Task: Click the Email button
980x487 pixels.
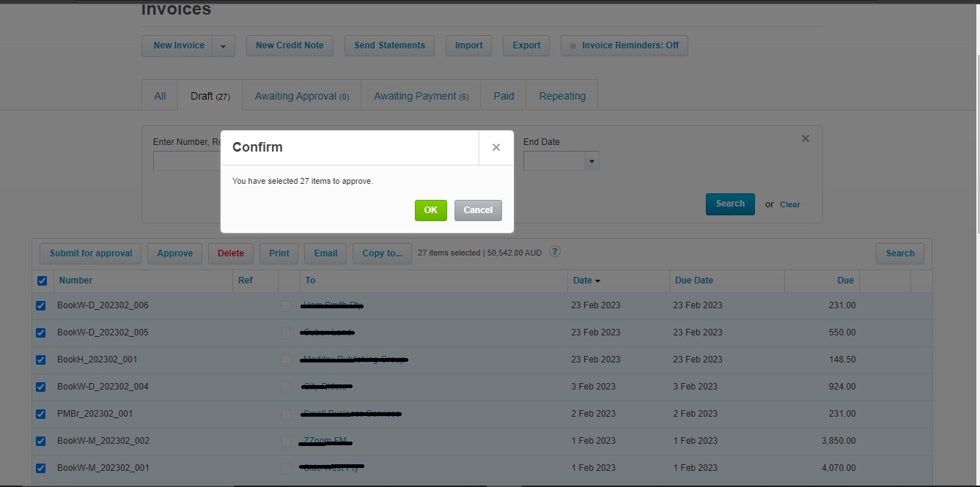Action: pyautogui.click(x=325, y=253)
